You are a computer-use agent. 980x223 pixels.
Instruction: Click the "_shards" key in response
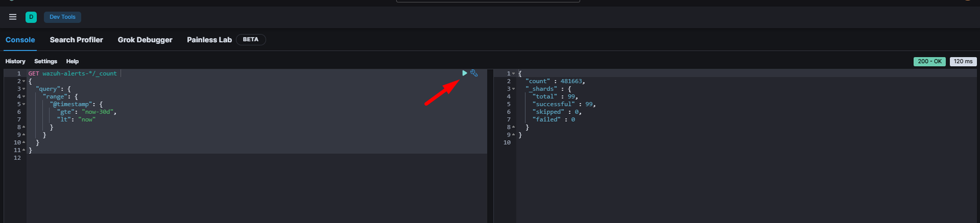pos(541,89)
